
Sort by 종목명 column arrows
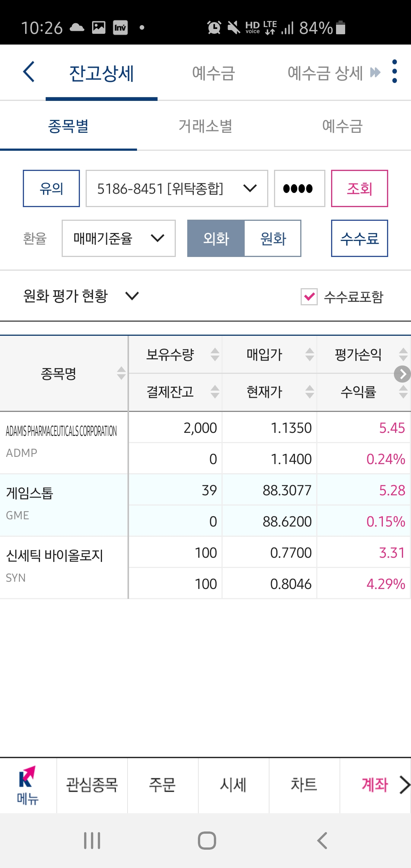[121, 373]
